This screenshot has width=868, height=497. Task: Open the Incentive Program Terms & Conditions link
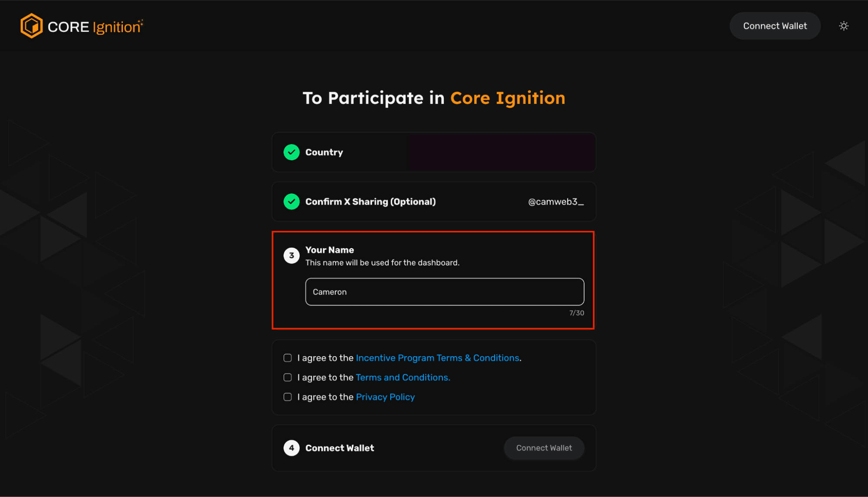point(438,358)
